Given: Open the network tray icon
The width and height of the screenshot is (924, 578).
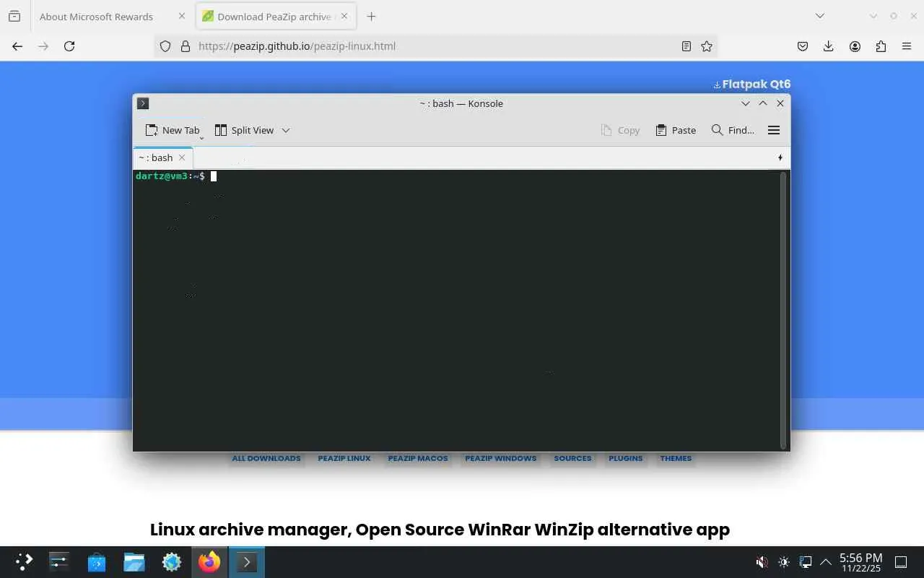Looking at the screenshot, I should point(806,562).
